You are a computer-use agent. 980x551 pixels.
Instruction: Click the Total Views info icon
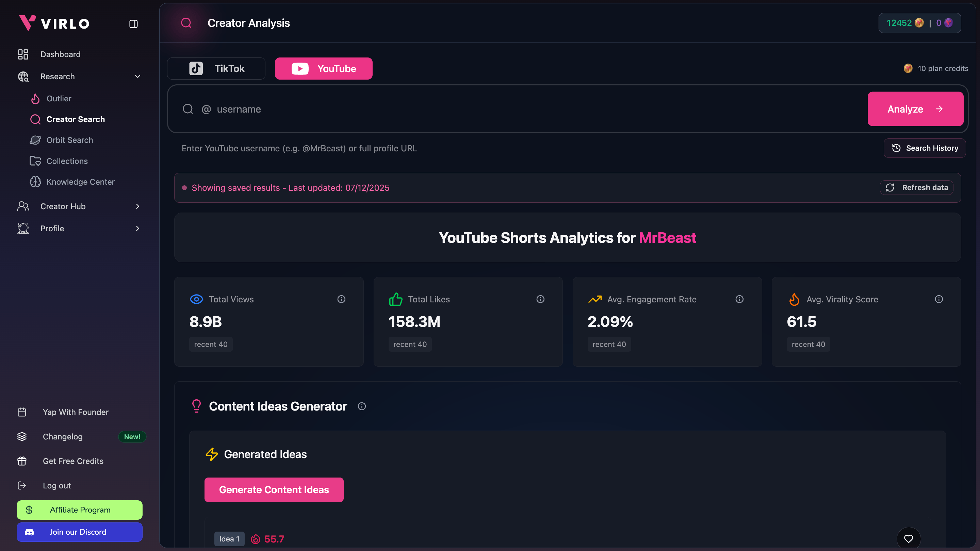[x=341, y=299]
